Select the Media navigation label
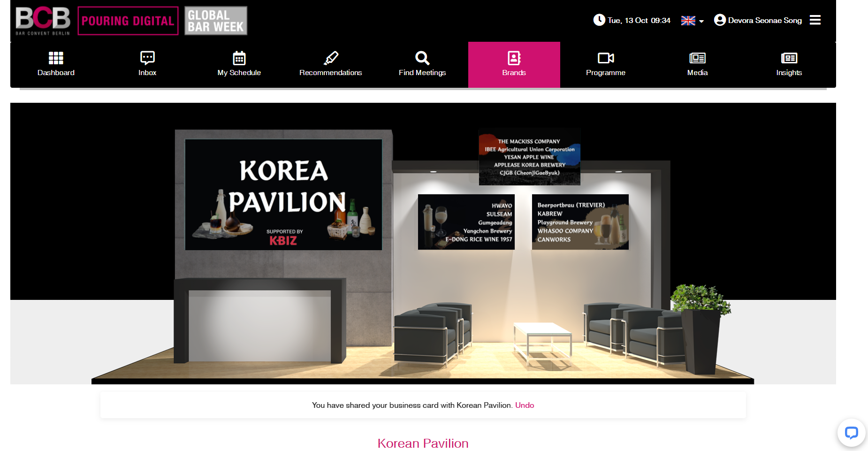This screenshot has height=451, width=868. 697,73
